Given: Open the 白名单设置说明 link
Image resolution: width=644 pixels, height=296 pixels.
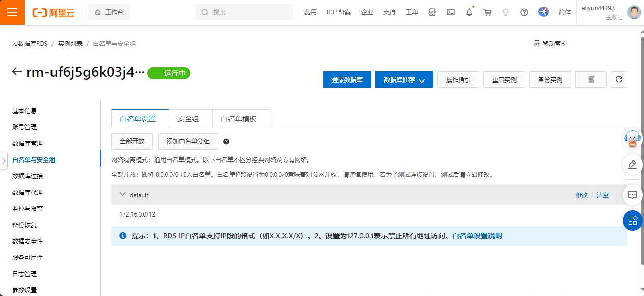Looking at the screenshot, I should [x=477, y=236].
